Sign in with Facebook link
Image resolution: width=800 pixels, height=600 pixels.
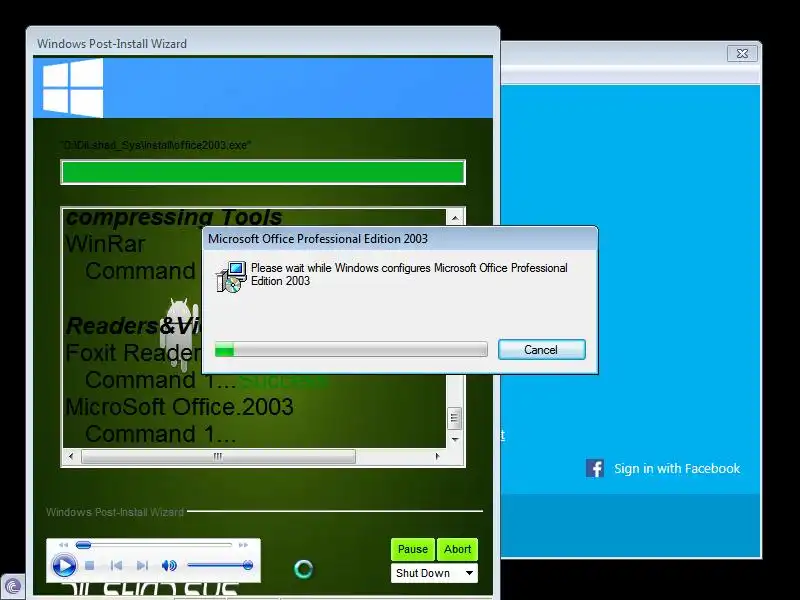point(677,468)
